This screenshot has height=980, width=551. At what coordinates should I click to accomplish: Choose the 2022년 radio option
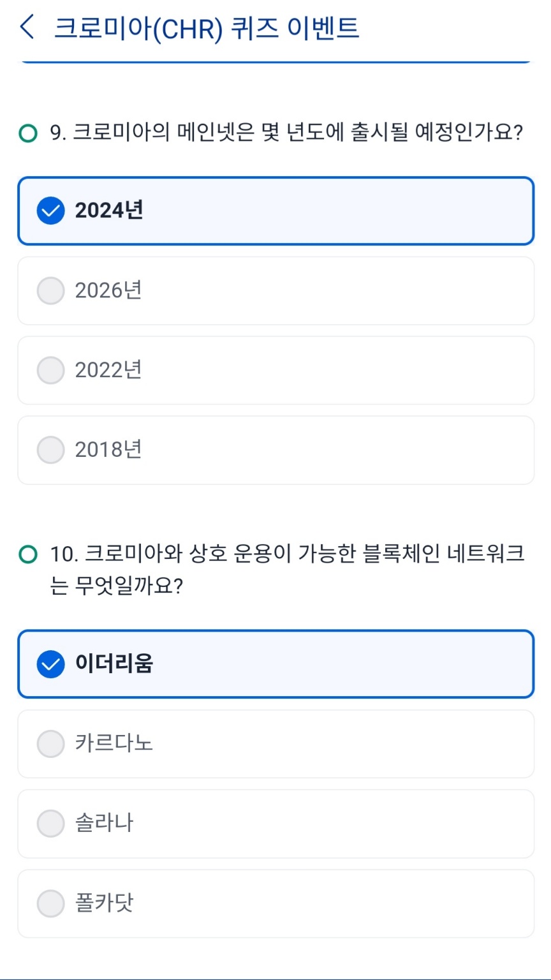click(51, 371)
